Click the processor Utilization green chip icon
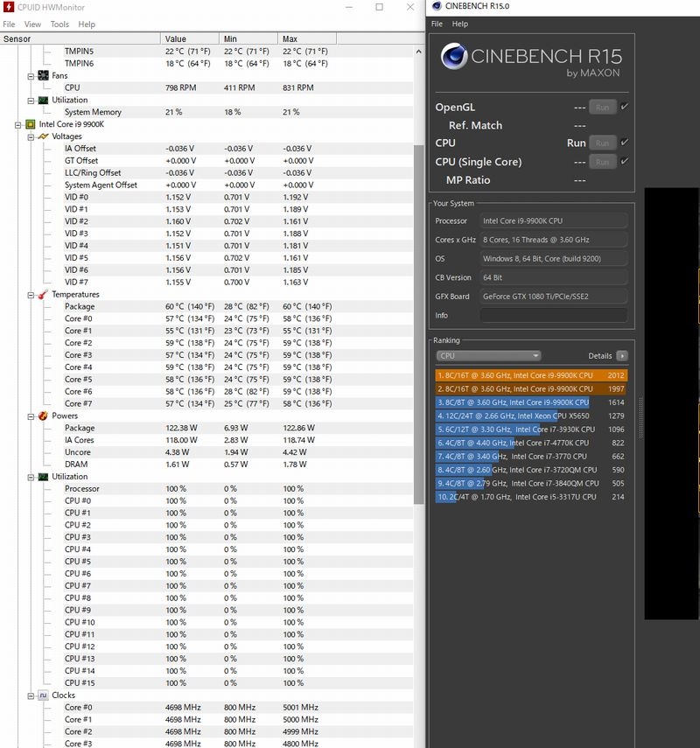Viewport: 700px width, 748px height. [x=44, y=477]
